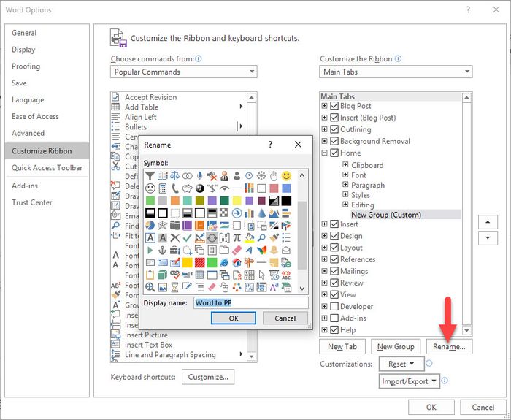Screen dimensions: 511x420
Task: Cancel the Rename dialog
Action: click(285, 318)
